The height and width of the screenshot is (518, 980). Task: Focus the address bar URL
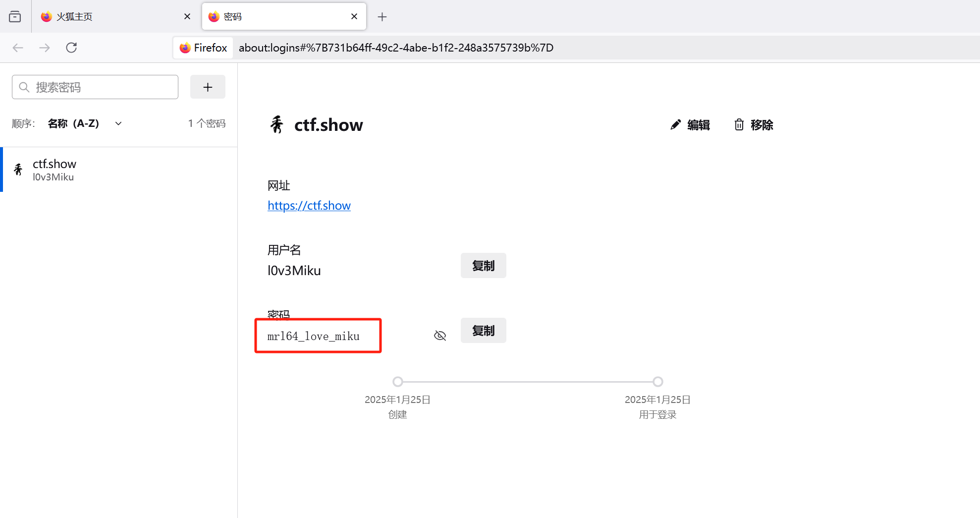[396, 48]
